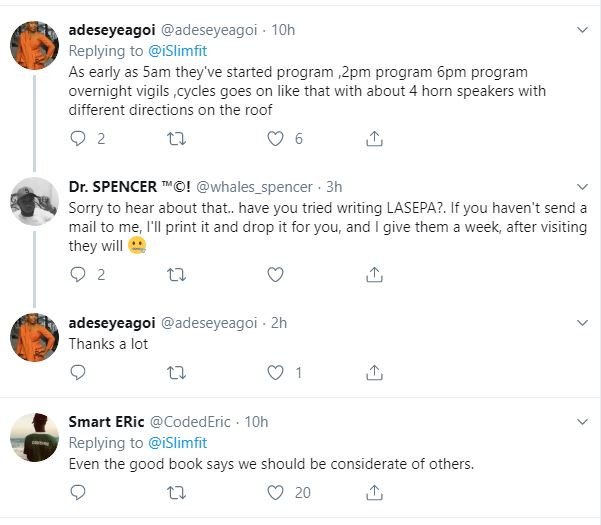Like the "Thanks a lot" tweet
The height and width of the screenshot is (525, 601).
pos(276,372)
